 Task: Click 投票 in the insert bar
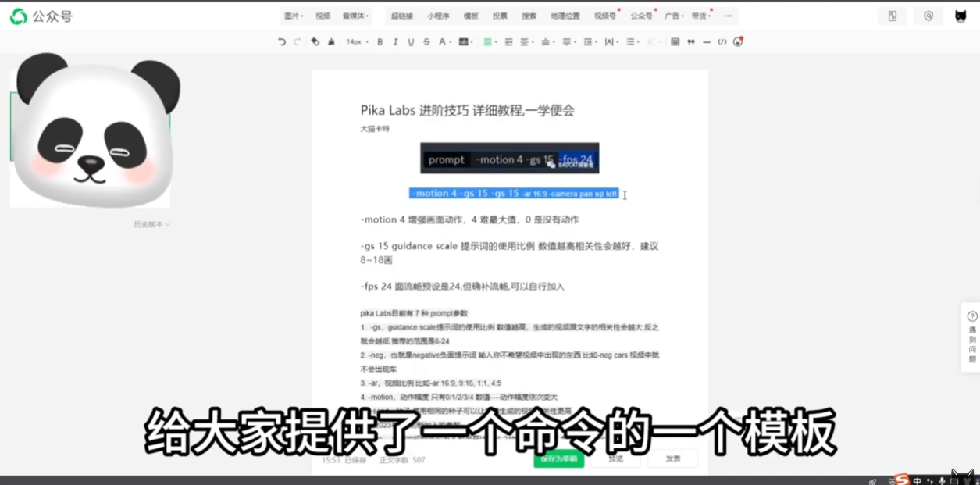[500, 16]
